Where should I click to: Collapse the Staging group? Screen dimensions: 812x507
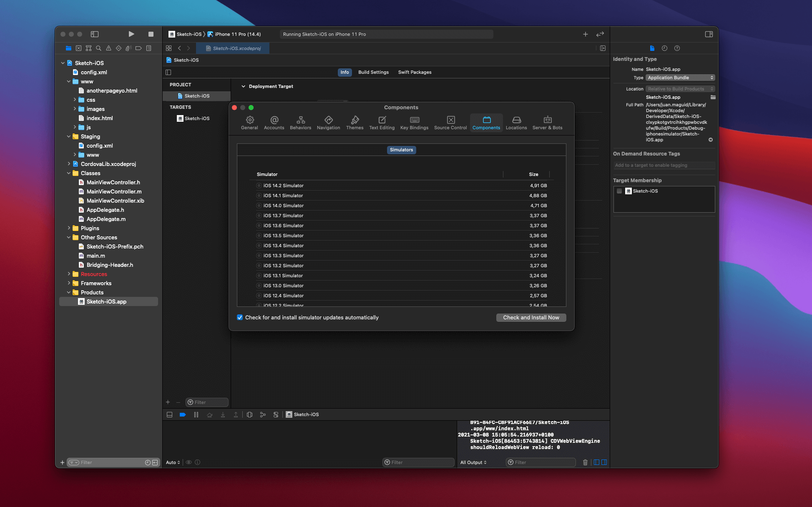pos(69,136)
